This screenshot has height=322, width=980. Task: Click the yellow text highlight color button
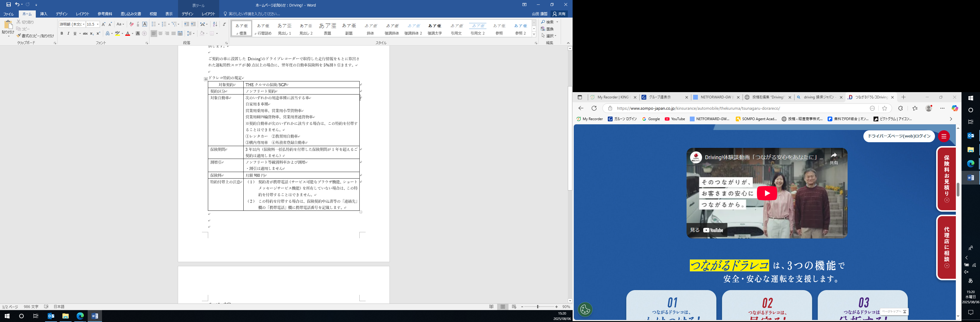point(118,33)
